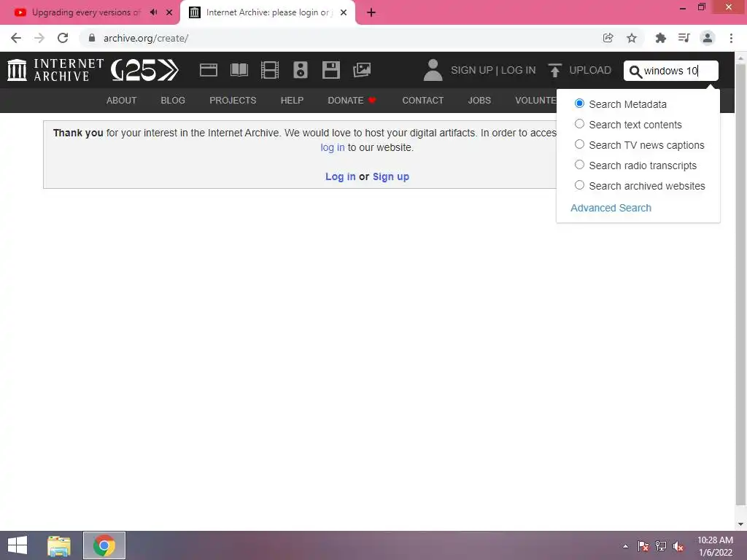Screen dimensions: 747x560
Task: Click the Chrome taskbar icon
Action: coord(104,545)
